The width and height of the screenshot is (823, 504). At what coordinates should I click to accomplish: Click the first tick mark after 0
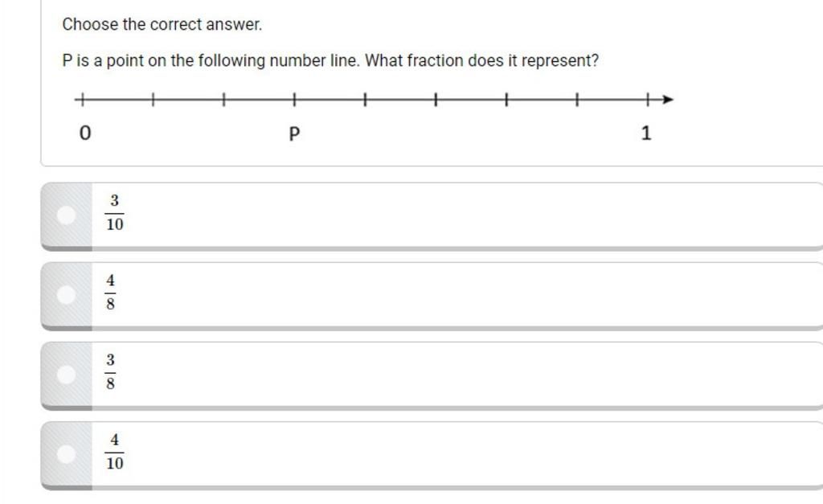coord(153,99)
